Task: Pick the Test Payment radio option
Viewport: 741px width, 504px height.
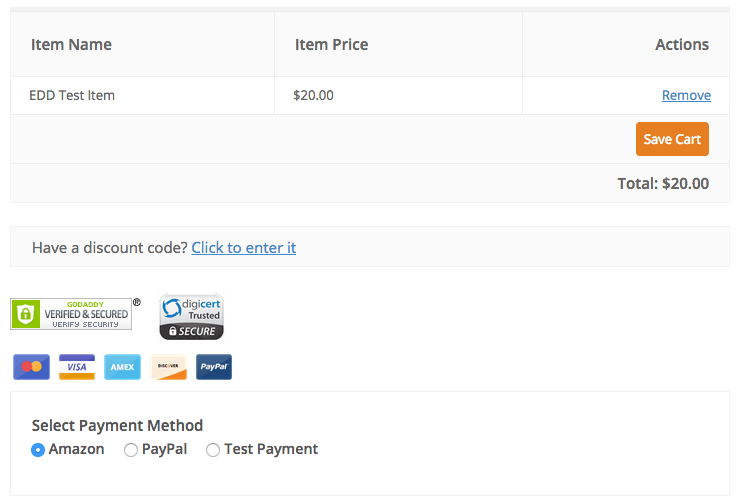Action: point(213,450)
